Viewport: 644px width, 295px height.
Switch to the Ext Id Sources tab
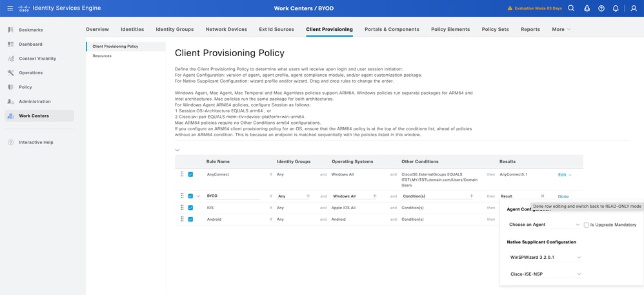tap(276, 29)
